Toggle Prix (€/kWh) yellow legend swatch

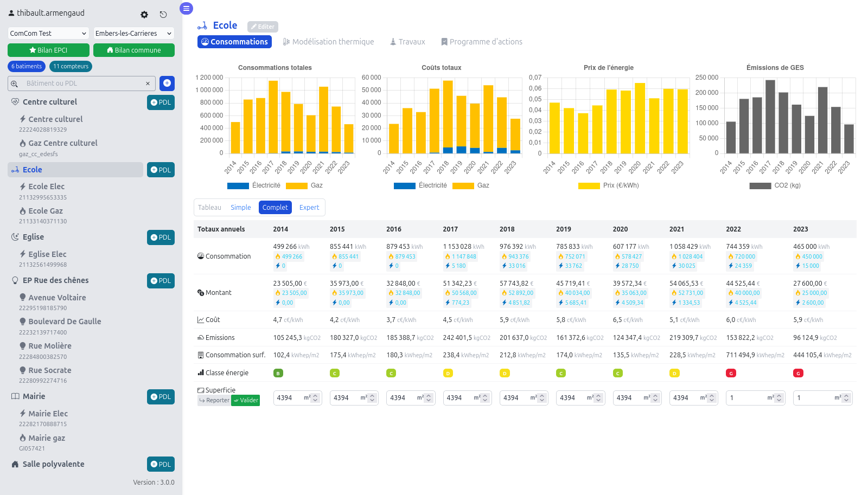pyautogui.click(x=589, y=185)
